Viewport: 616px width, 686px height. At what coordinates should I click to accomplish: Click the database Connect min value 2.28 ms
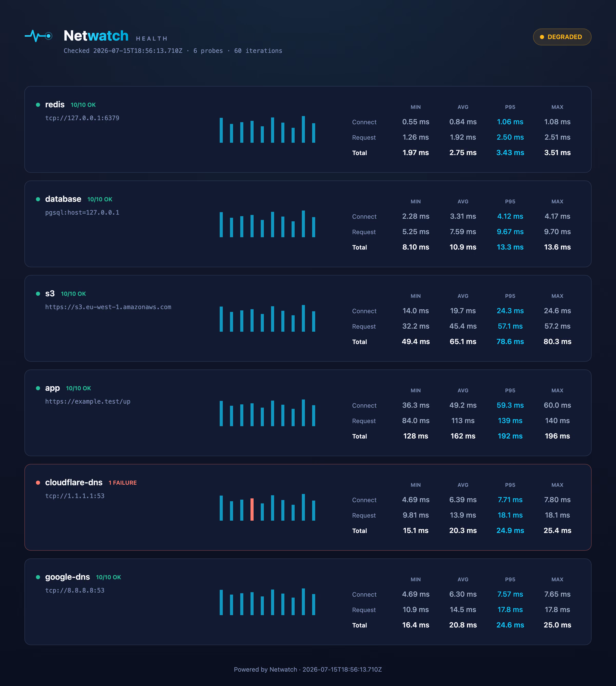point(416,216)
